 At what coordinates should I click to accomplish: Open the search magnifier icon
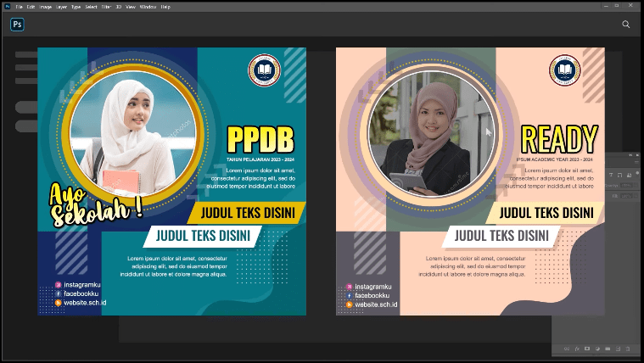(x=626, y=25)
